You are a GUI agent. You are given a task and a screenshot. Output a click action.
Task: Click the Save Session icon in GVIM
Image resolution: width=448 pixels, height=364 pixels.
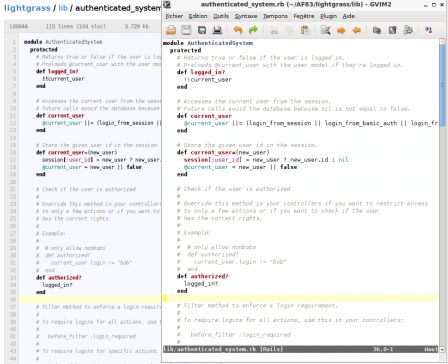[393, 30]
